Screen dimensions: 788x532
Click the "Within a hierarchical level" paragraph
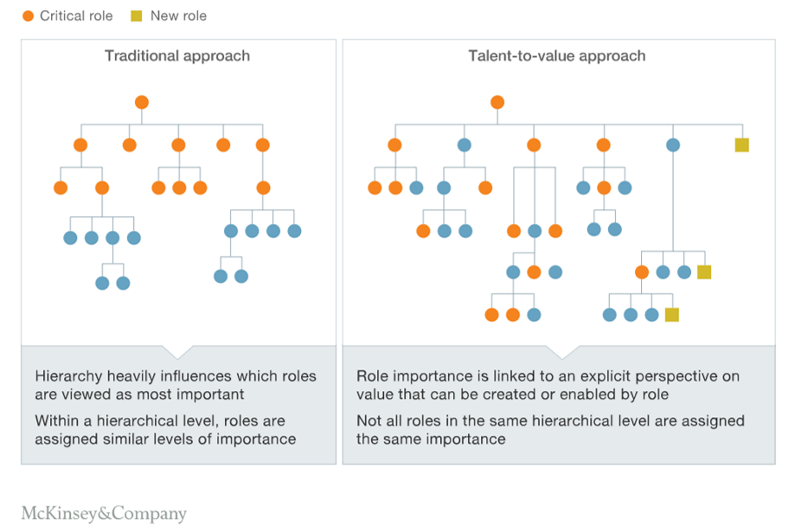[165, 430]
